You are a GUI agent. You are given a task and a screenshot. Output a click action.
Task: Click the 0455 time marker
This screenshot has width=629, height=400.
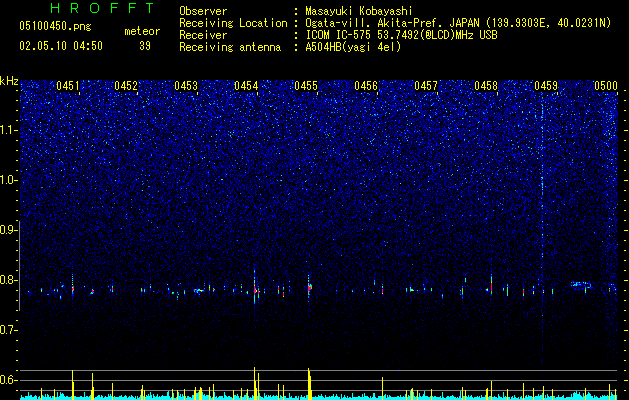306,86
